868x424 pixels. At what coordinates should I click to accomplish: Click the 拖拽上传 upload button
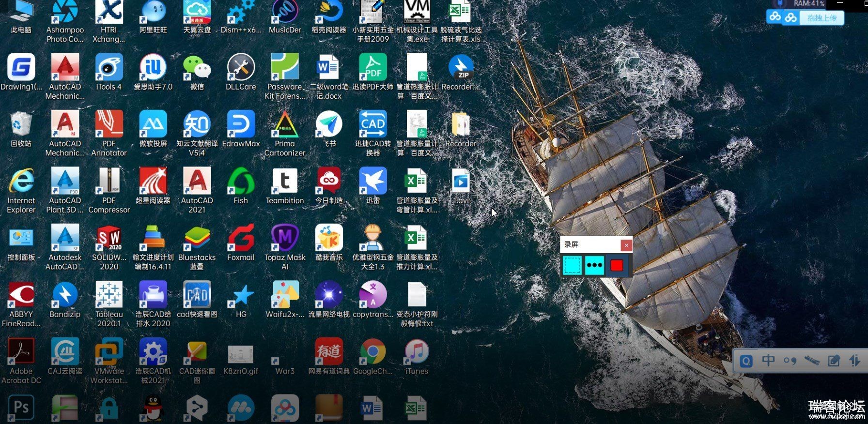[x=821, y=18]
